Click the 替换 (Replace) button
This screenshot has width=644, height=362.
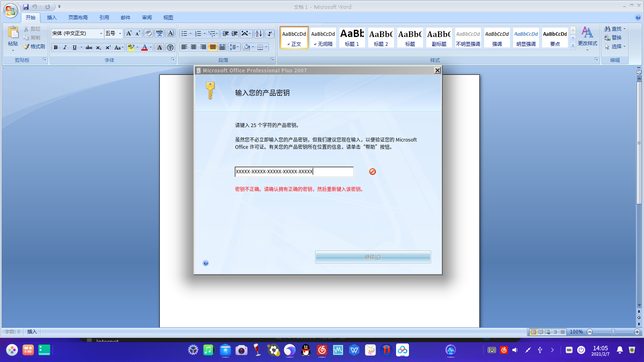pyautogui.click(x=613, y=38)
